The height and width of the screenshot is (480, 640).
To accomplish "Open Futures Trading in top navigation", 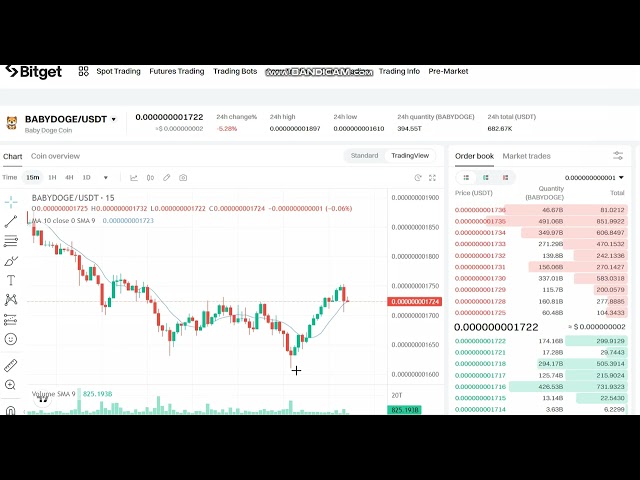I will 176,71.
